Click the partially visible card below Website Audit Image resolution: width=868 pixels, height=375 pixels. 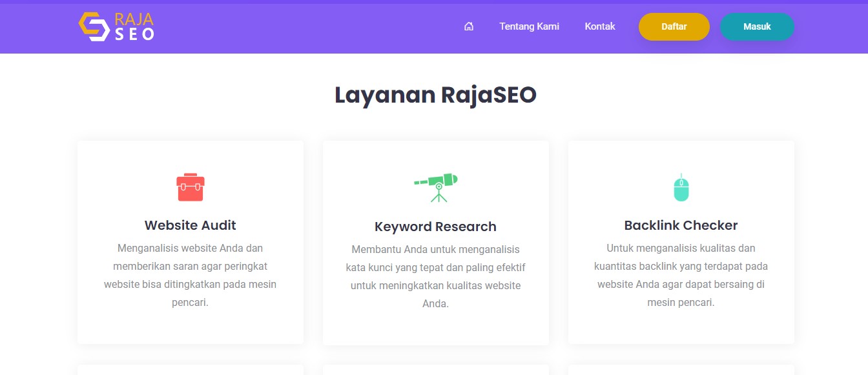191,370
